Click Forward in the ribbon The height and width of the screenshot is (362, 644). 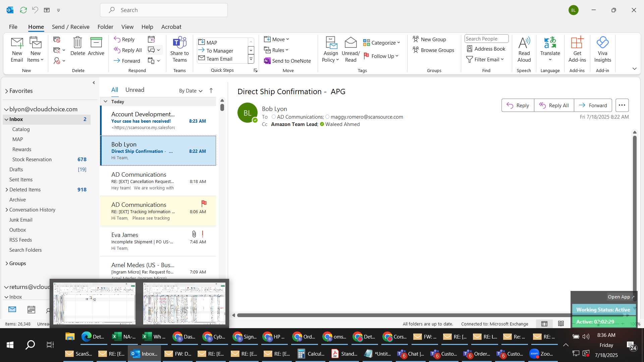pyautogui.click(x=127, y=61)
